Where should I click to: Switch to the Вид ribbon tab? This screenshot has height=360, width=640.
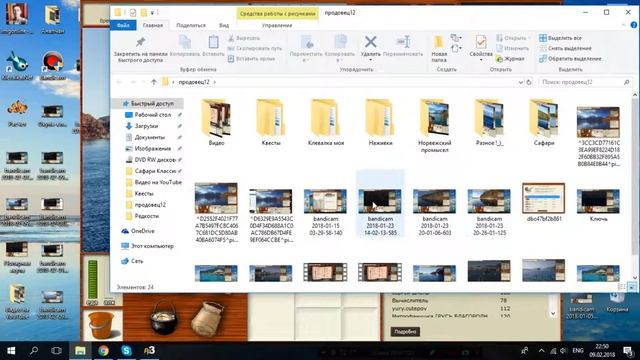click(224, 25)
